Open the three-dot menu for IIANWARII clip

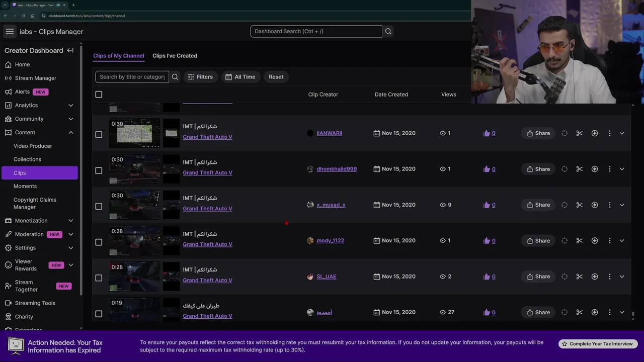coord(609,133)
